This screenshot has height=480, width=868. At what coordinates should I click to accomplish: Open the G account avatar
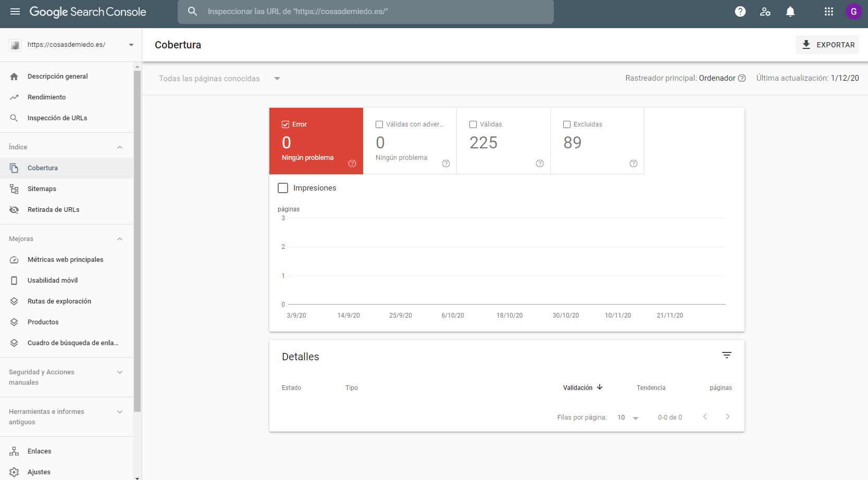pos(853,11)
